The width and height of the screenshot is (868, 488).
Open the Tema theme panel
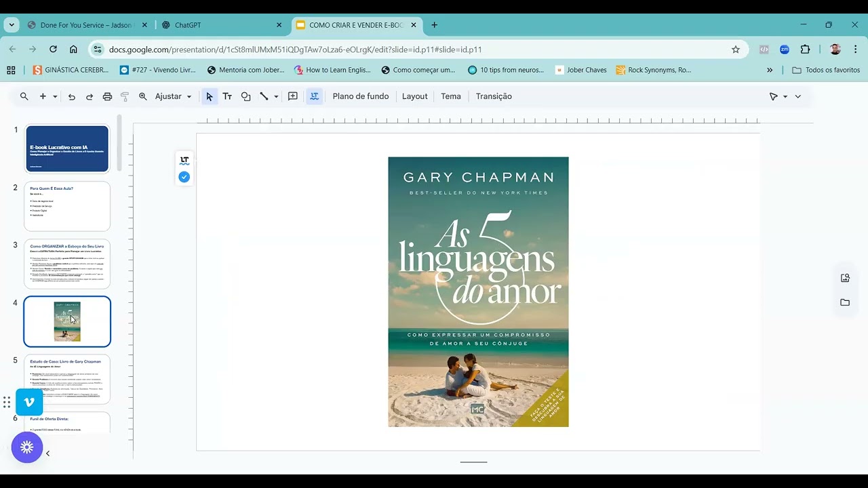[451, 96]
